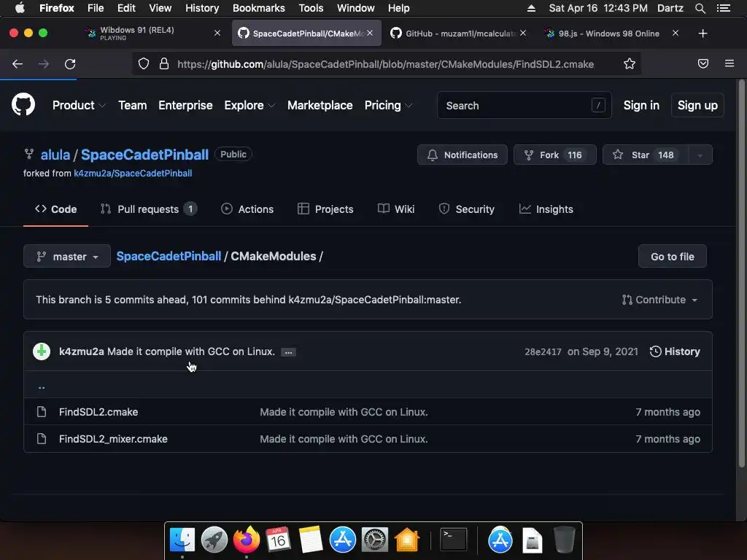Open Trash in the dock
Screen dimensions: 747x560
pos(564,540)
